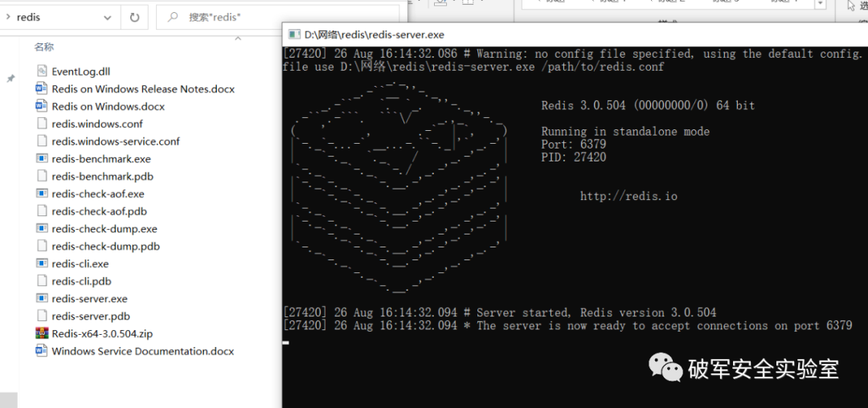Click the no config file warning line
This screenshot has width=868, height=408.
point(572,54)
